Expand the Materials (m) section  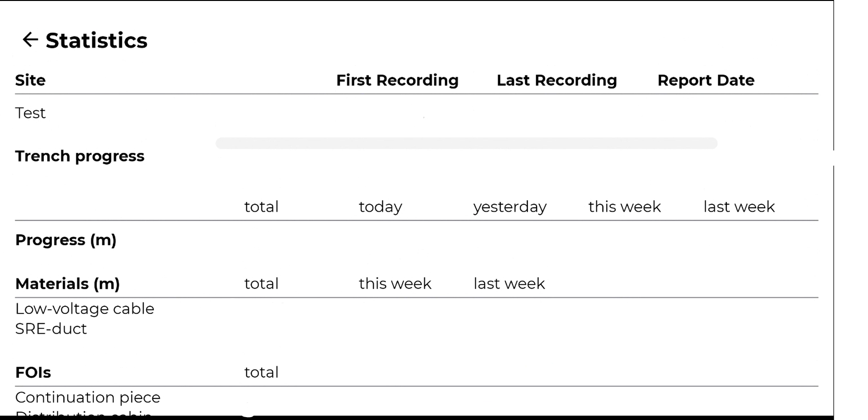(x=67, y=284)
